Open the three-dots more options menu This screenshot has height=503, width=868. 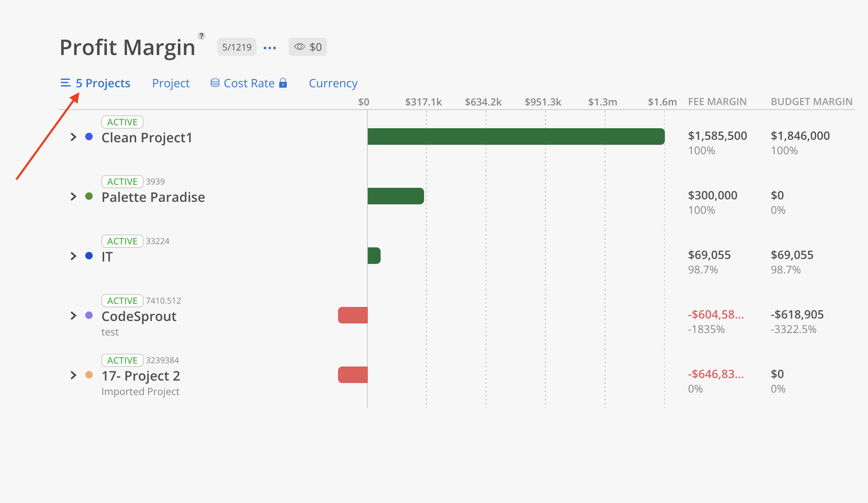tap(270, 48)
